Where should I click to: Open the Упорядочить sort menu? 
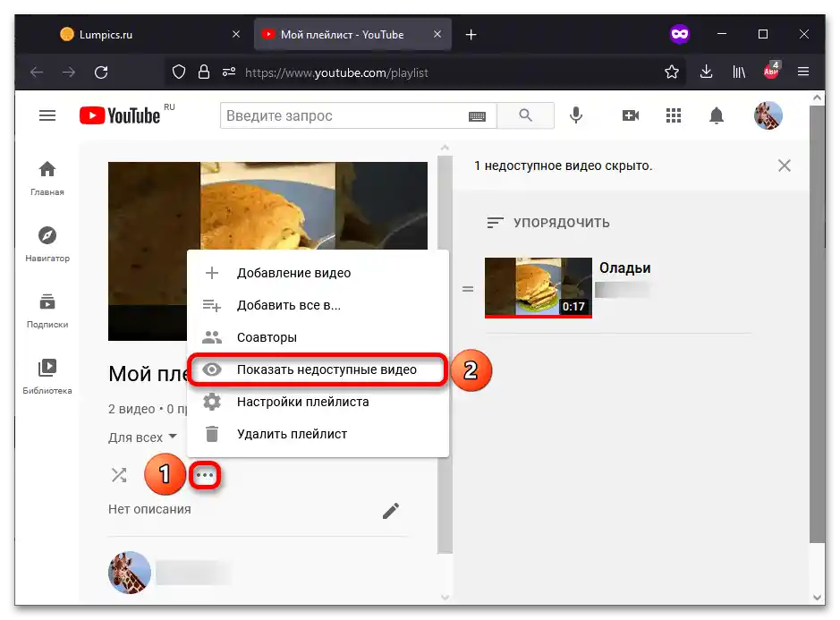pos(548,223)
